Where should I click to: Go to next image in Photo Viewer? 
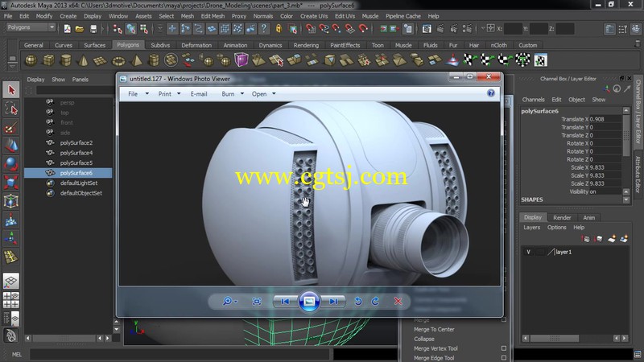coord(333,301)
